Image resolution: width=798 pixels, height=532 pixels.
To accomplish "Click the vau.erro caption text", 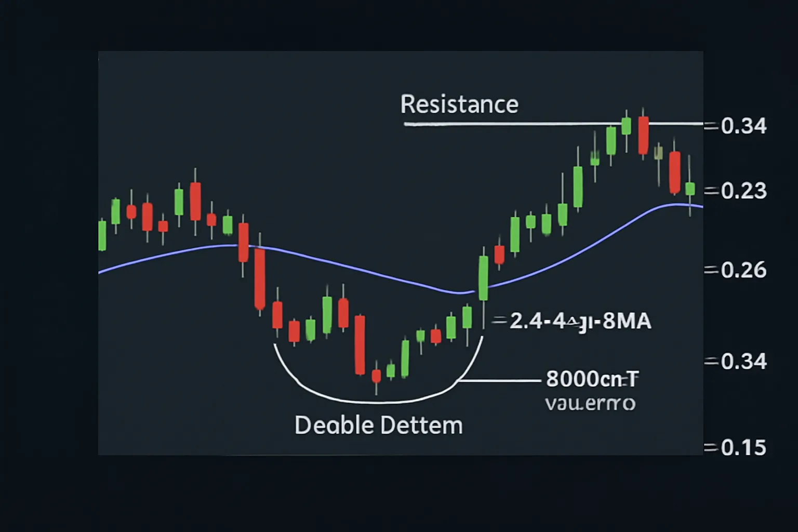I will point(590,403).
